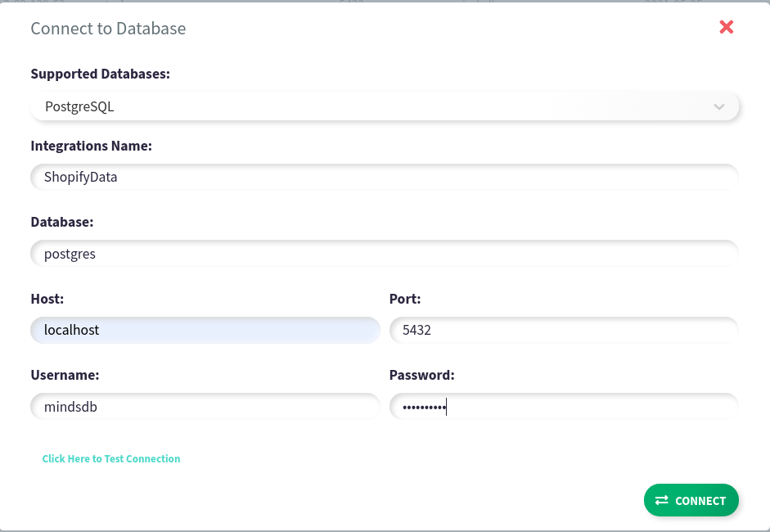Click the Connect to Database title
The height and width of the screenshot is (532, 770).
(x=108, y=29)
